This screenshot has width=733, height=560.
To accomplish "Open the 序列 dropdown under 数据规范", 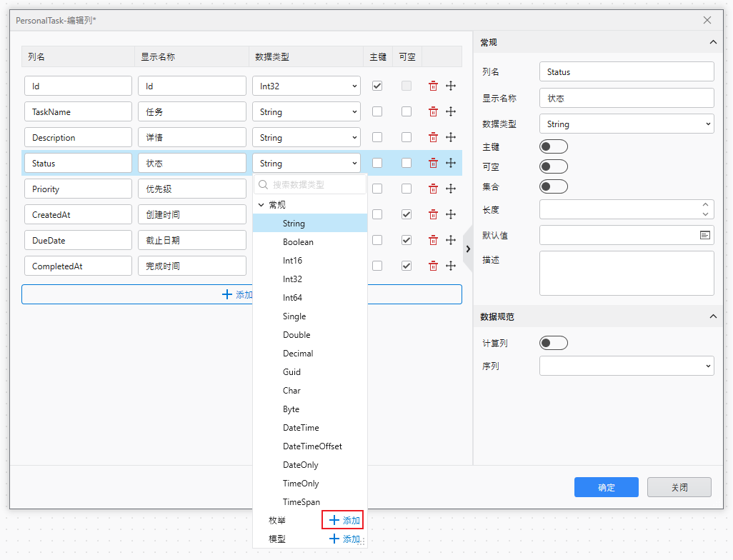I will point(627,365).
